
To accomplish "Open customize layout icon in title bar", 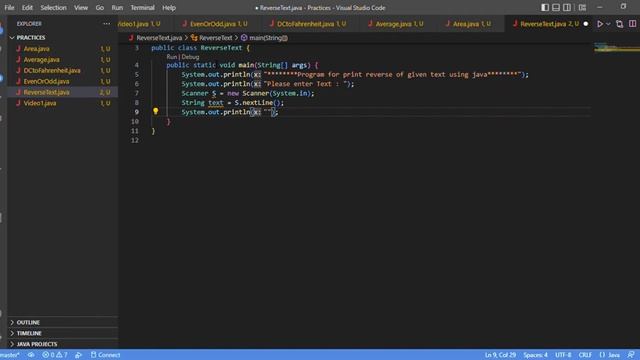I will pos(582,8).
